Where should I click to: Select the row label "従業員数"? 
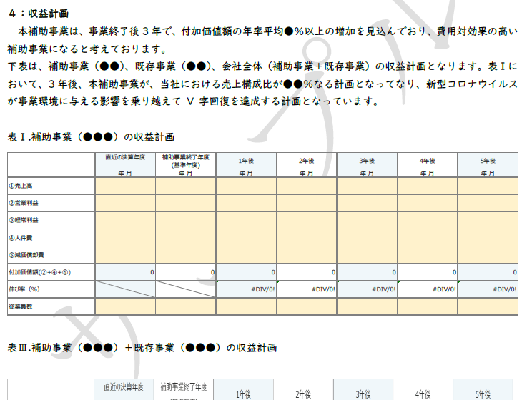pos(20,306)
